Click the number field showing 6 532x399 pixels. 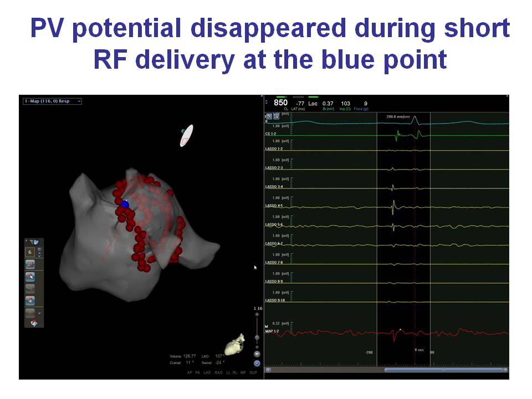coord(31,253)
